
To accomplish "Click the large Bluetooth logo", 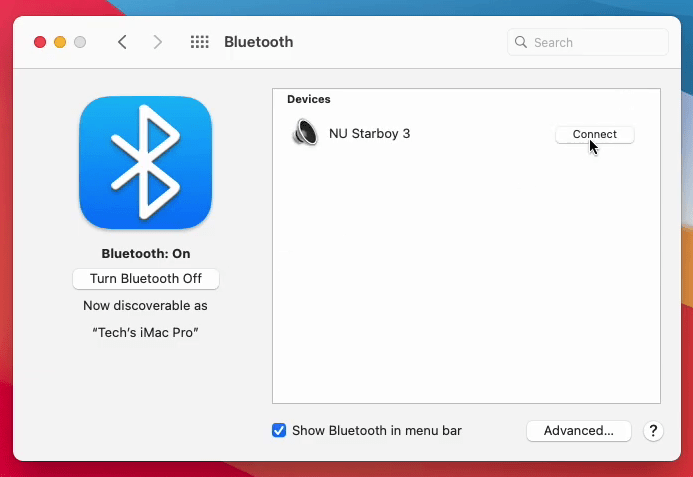I will coord(145,163).
